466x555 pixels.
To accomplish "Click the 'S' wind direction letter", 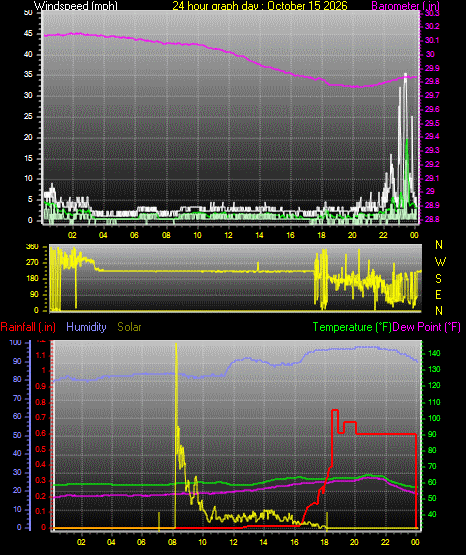I will [438, 279].
